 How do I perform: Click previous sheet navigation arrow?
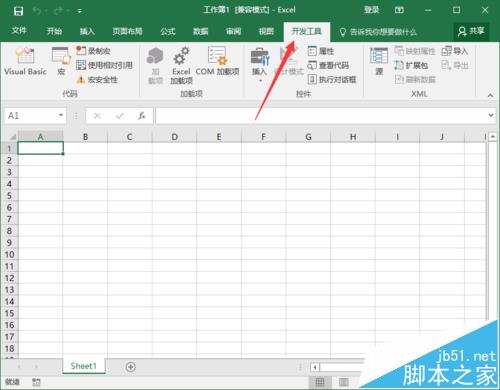coord(19,367)
